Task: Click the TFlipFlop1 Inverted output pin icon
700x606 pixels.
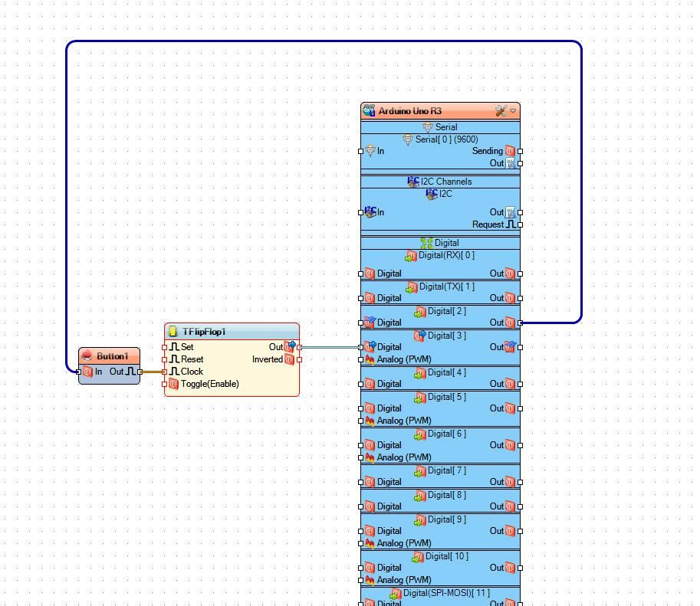Action: pyautogui.click(x=289, y=359)
